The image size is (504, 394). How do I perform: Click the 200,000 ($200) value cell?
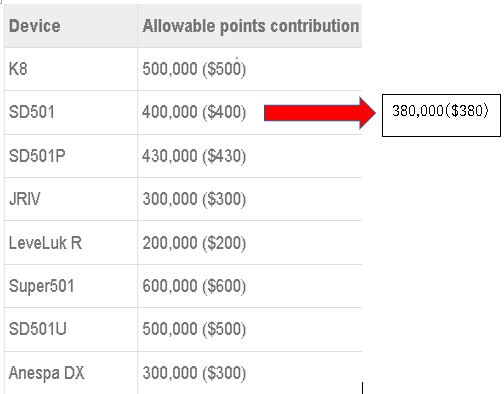click(x=250, y=243)
